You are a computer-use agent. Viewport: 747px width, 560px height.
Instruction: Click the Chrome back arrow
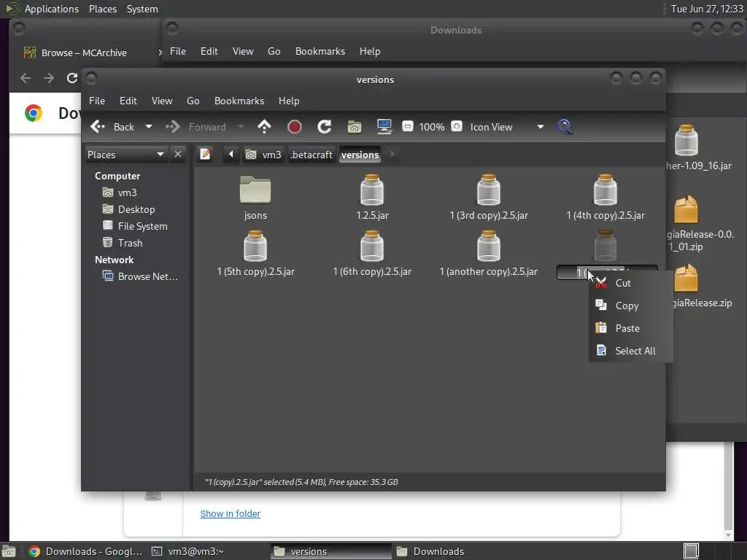(x=26, y=78)
